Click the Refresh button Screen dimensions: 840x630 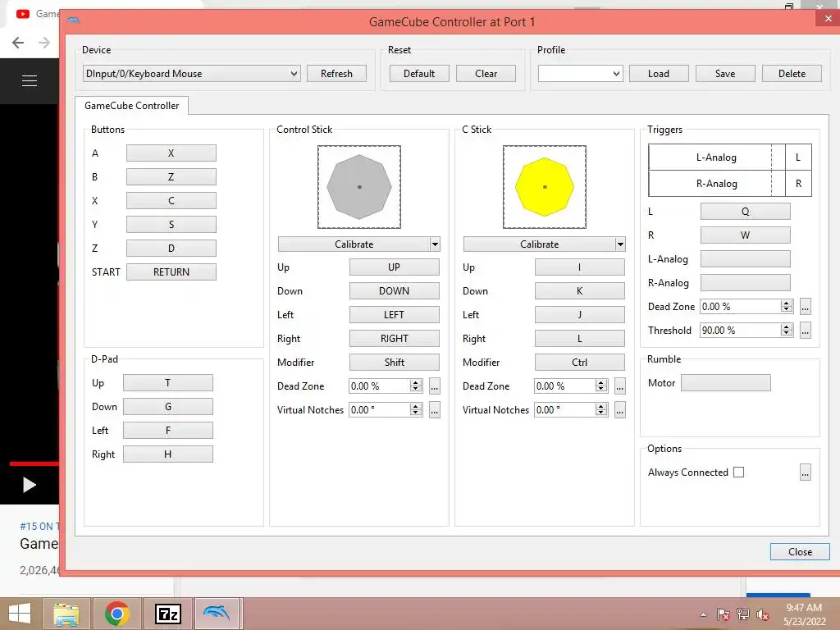click(x=336, y=73)
